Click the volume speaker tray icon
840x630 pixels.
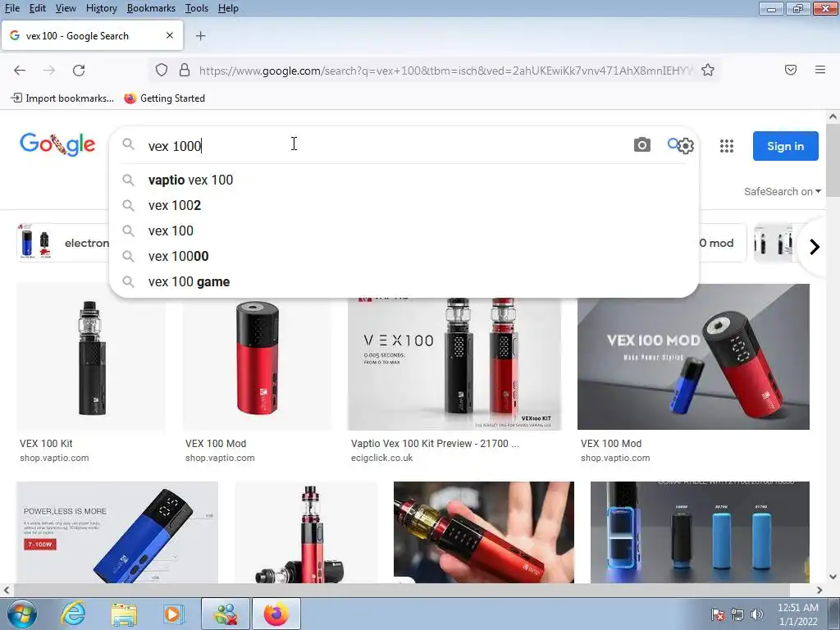[x=757, y=614]
